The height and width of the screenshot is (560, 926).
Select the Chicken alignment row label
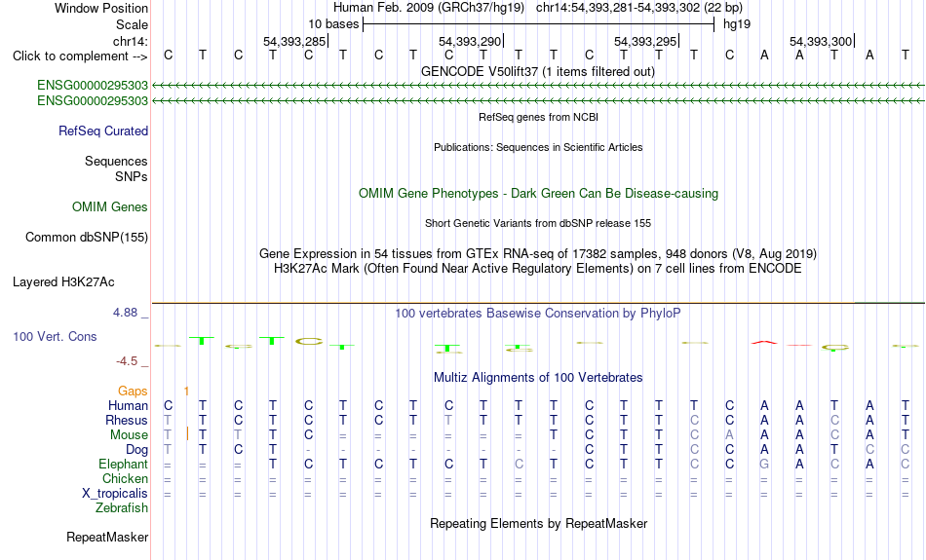point(125,478)
